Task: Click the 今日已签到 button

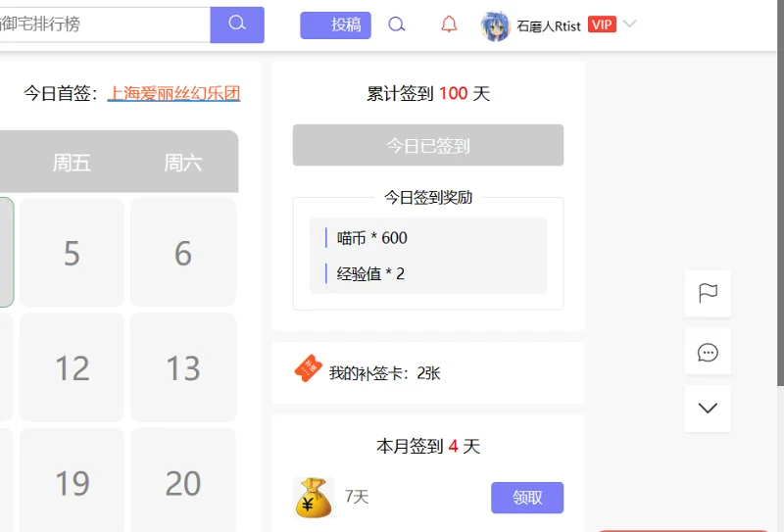Action: [428, 145]
